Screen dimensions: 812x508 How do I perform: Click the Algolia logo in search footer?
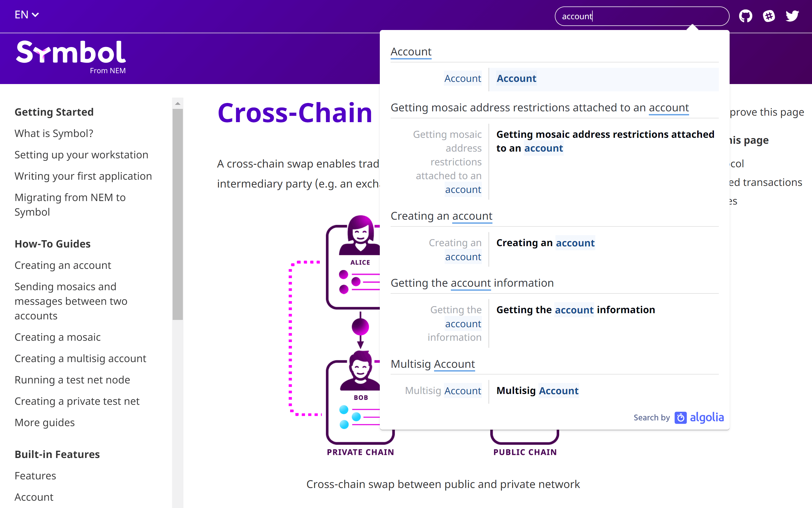(x=699, y=418)
